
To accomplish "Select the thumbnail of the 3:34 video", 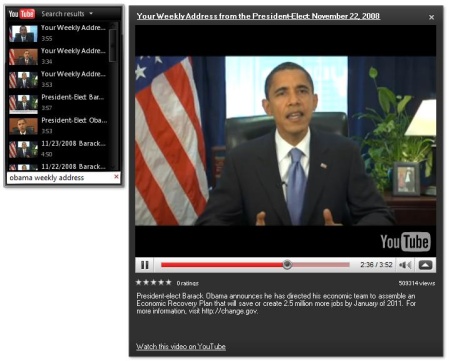I will point(23,57).
